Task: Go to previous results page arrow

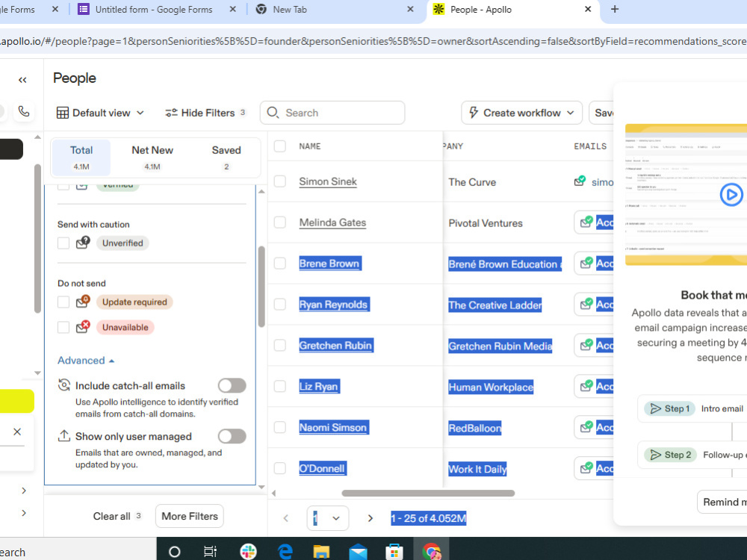Action: coord(286,518)
